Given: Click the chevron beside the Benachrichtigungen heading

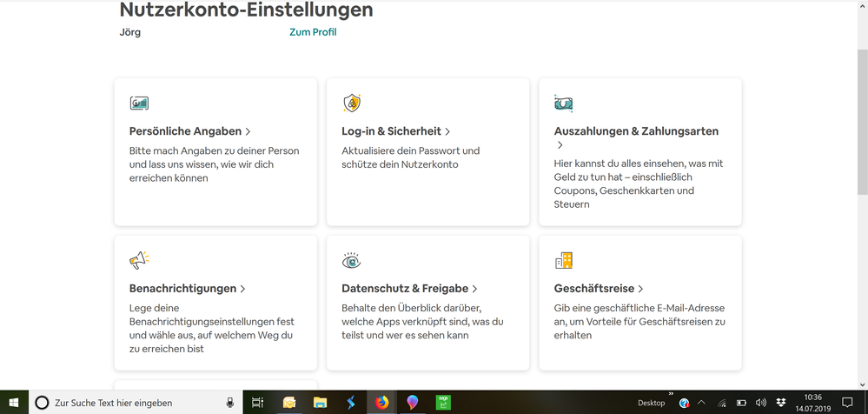Looking at the screenshot, I should tap(243, 289).
